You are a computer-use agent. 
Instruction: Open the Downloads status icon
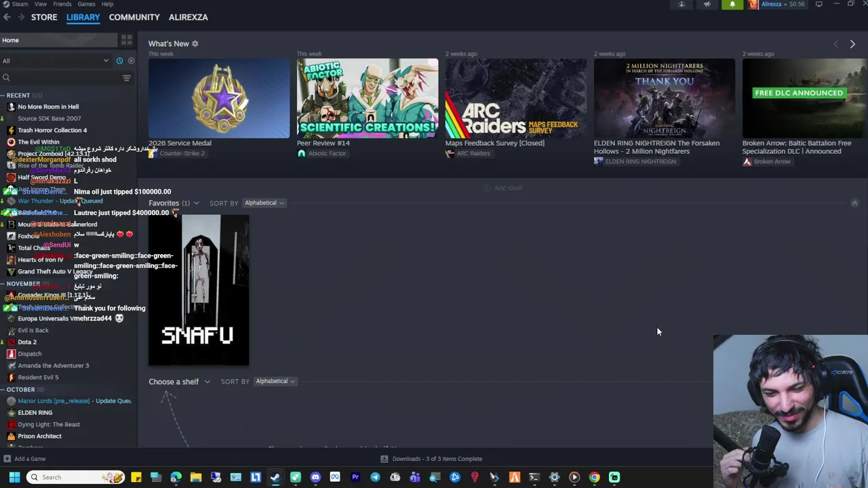(384, 459)
